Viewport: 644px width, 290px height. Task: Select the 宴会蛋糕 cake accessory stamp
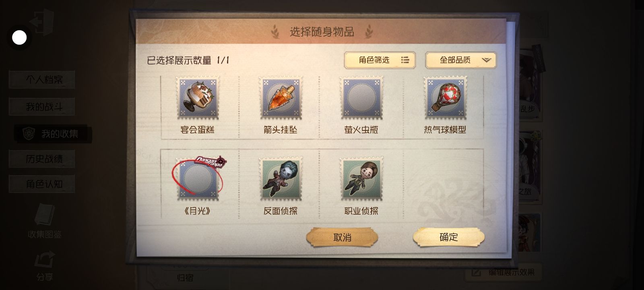198,98
